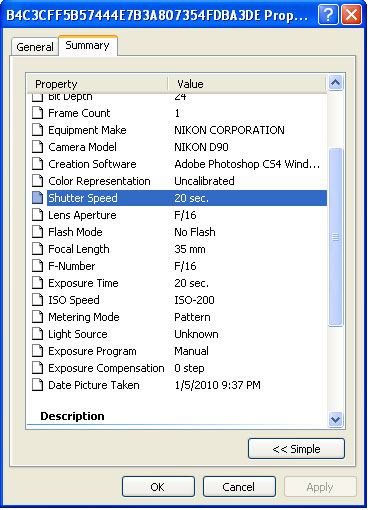This screenshot has height=510, width=370.
Task: Click the ISO-200 value
Action: [194, 300]
